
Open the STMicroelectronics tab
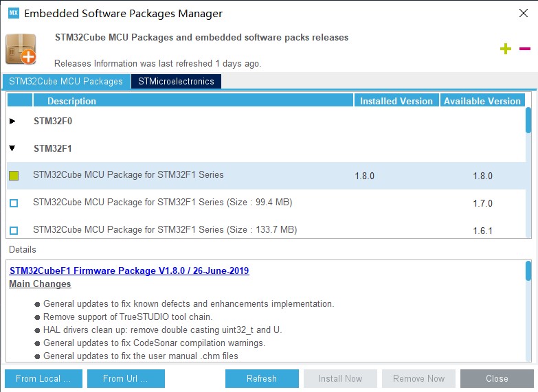pos(176,81)
